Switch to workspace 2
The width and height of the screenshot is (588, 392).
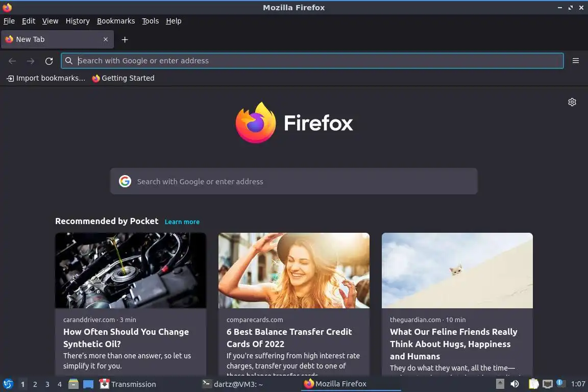[35, 384]
